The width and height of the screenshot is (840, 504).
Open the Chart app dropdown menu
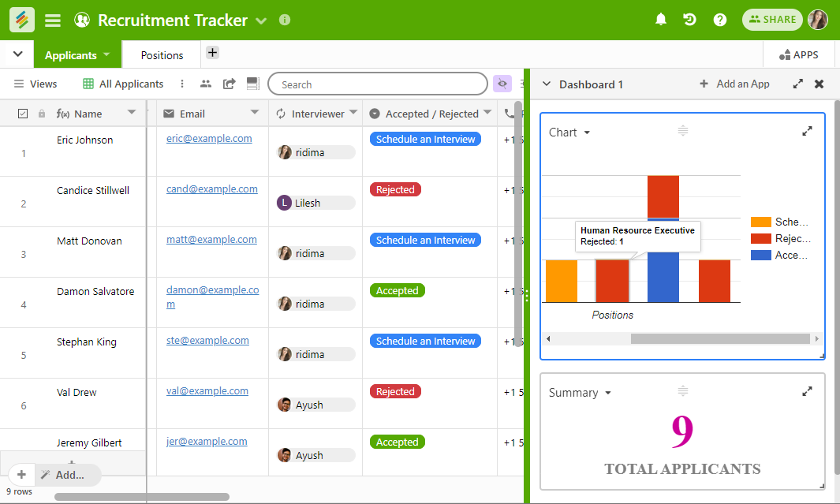pos(587,133)
